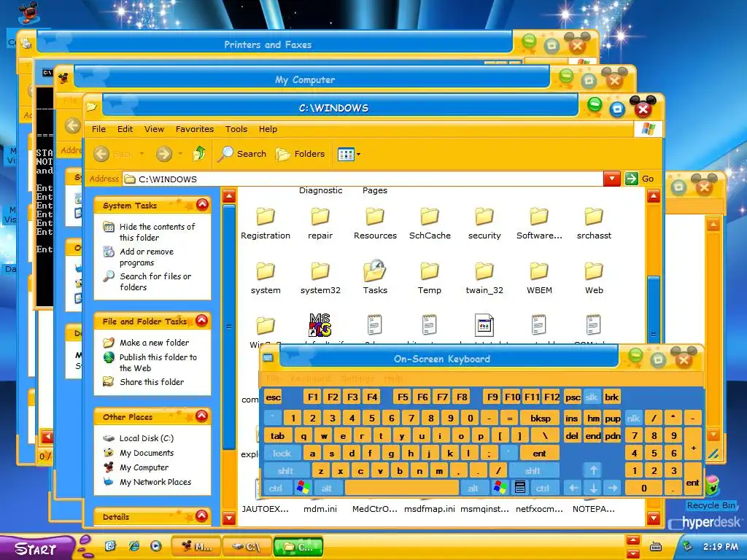Screen dimensions: 747x560
Task: Click the keyboard icon in the tray
Action: click(x=656, y=547)
